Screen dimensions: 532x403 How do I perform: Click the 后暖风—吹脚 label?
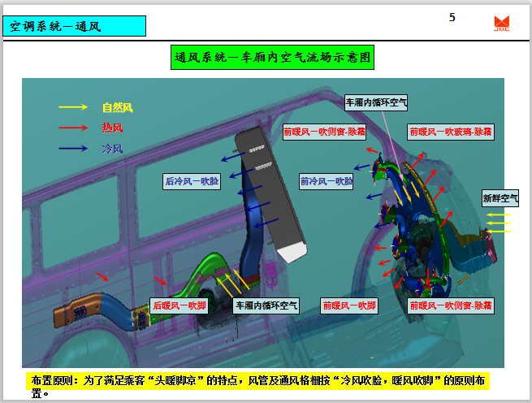pos(179,305)
